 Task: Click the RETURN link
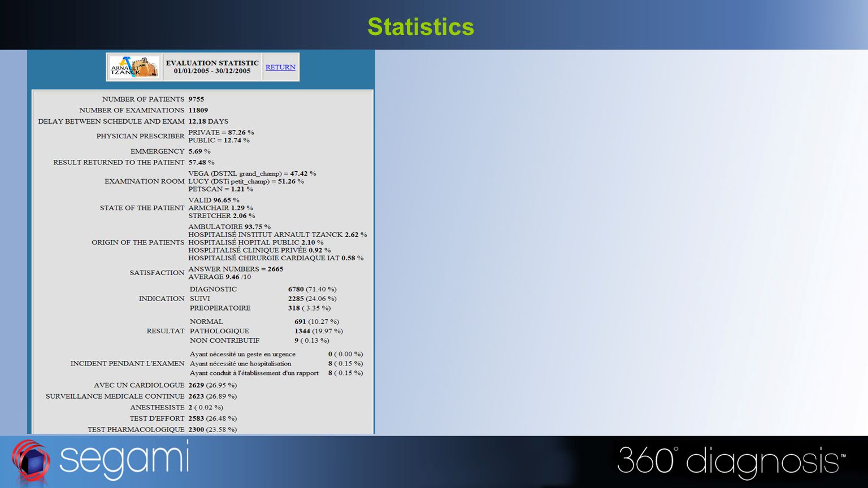pyautogui.click(x=280, y=67)
